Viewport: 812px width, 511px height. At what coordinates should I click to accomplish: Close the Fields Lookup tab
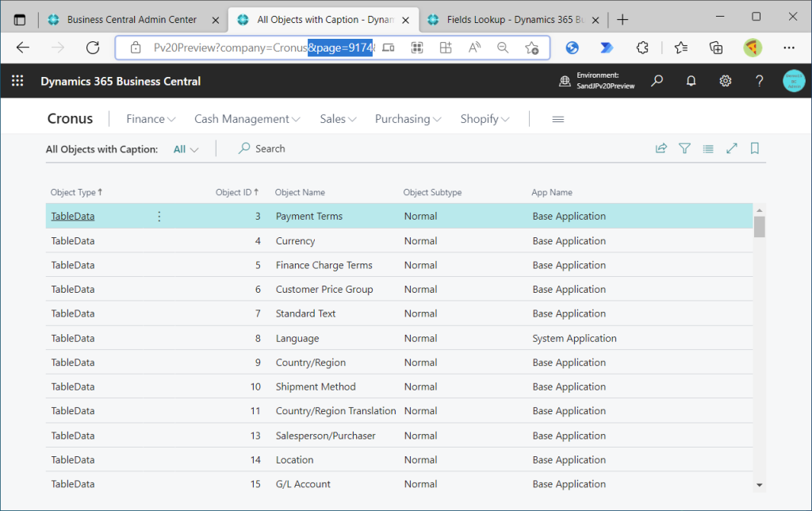[x=596, y=20]
